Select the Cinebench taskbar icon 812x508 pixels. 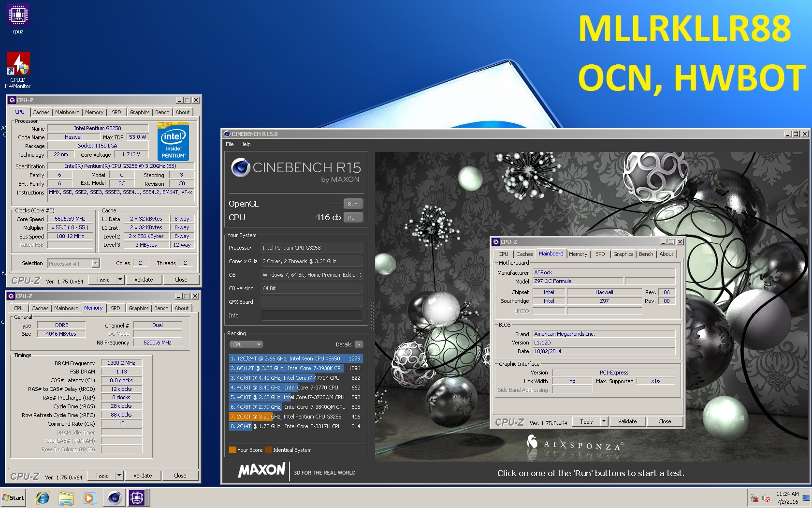[x=115, y=497]
